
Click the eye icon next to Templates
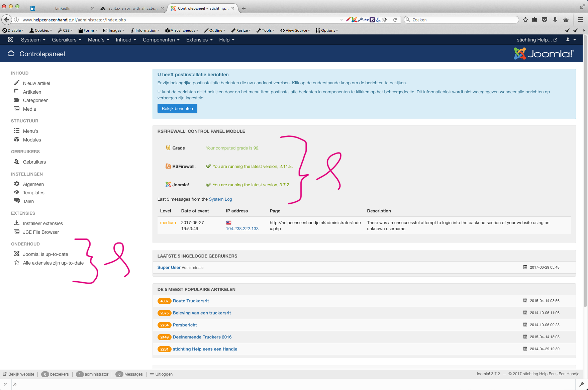pos(17,192)
